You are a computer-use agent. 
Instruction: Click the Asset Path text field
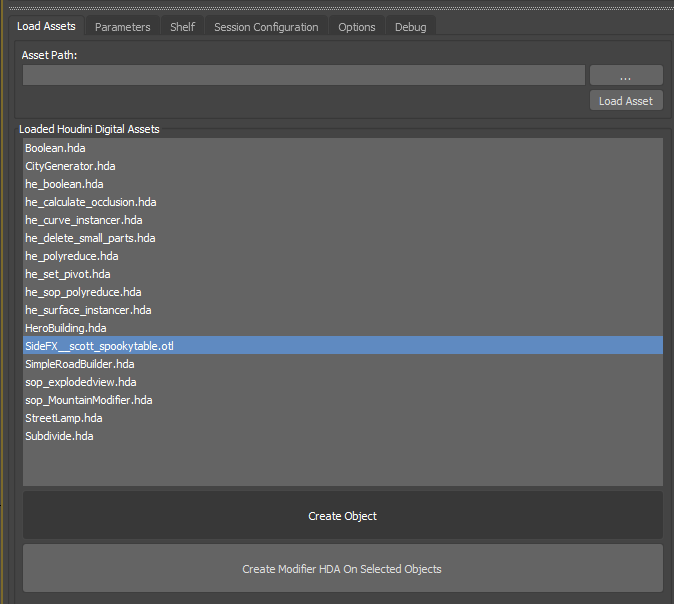click(x=303, y=75)
